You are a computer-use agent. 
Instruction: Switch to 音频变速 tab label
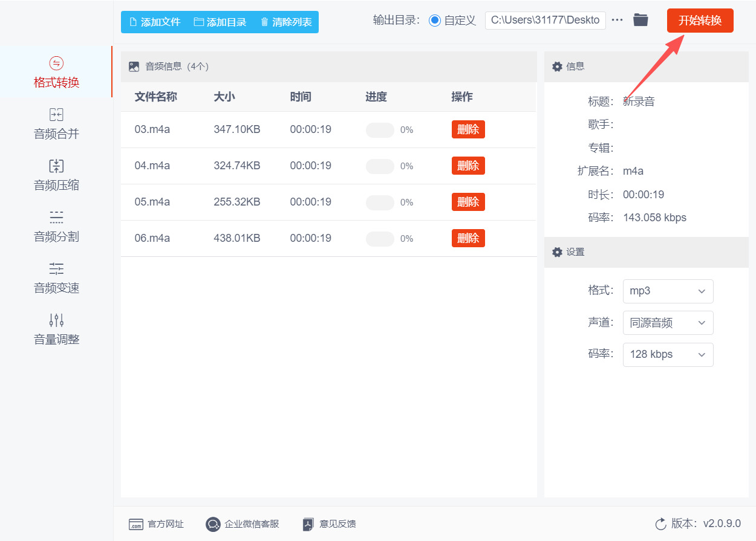(56, 288)
